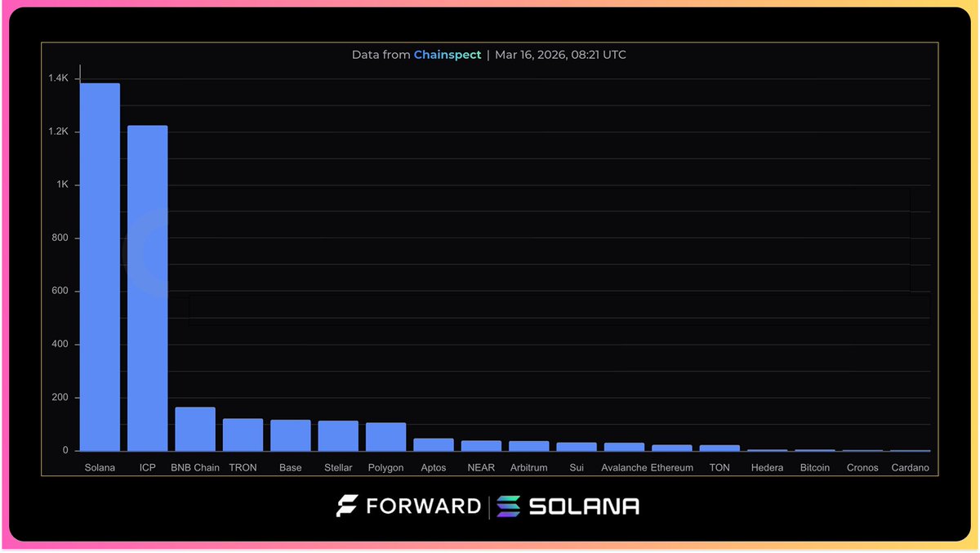Toggle the Bitcoin series via its axis label

814,468
